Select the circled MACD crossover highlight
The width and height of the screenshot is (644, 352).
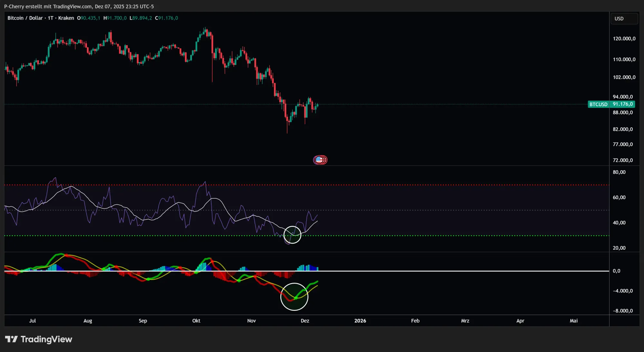[294, 296]
